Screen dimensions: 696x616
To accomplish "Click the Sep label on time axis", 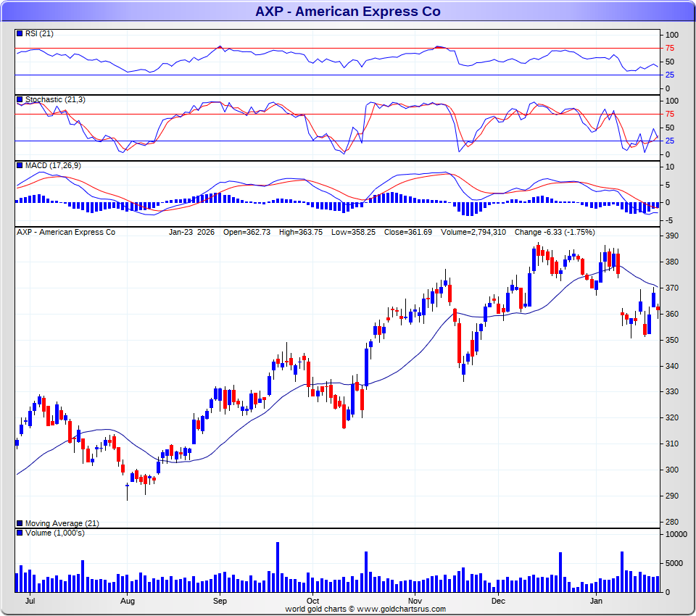I will click(x=220, y=601).
